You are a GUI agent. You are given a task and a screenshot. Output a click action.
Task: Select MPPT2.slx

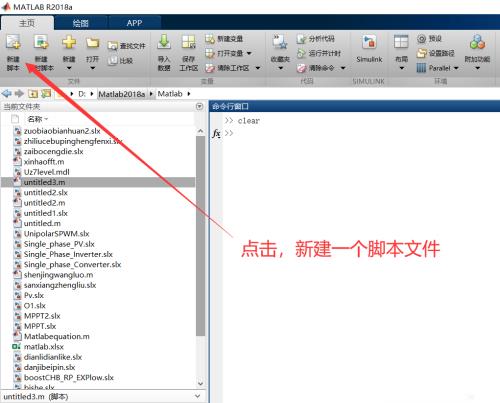pos(42,316)
